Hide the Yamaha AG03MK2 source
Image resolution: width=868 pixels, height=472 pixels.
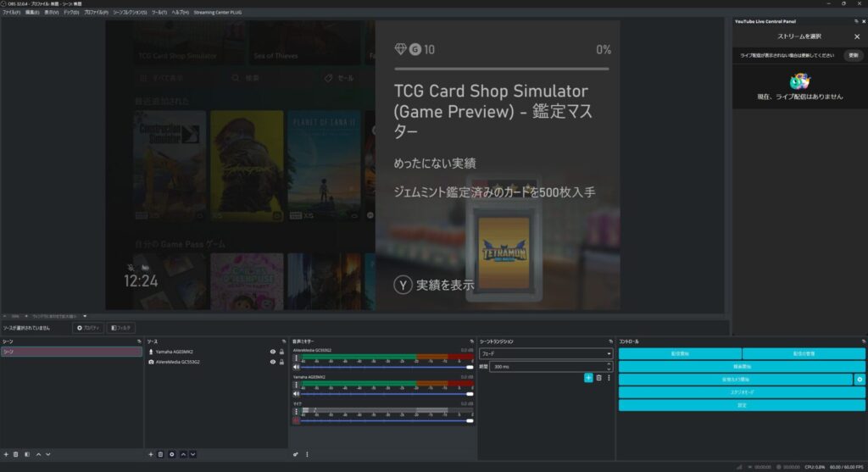(272, 352)
